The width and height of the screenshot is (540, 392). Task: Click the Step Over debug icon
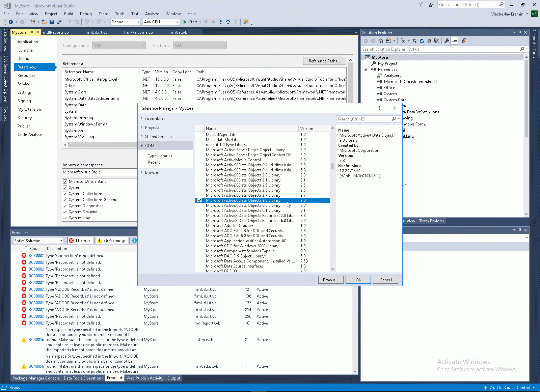(228, 22)
